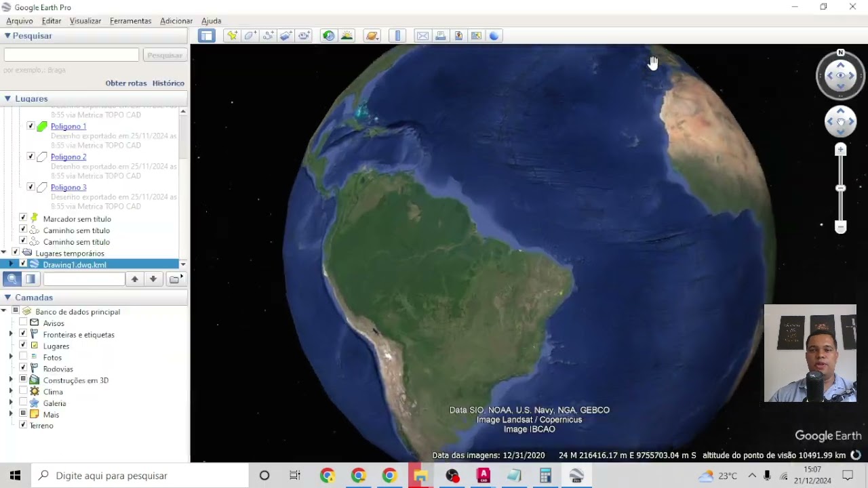Select the Add Polygon tool
Screen dimensions: 868x488
click(250, 36)
